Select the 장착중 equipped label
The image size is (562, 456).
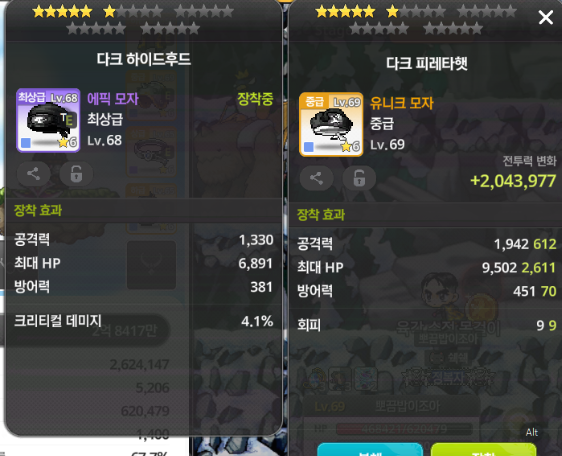click(x=255, y=99)
